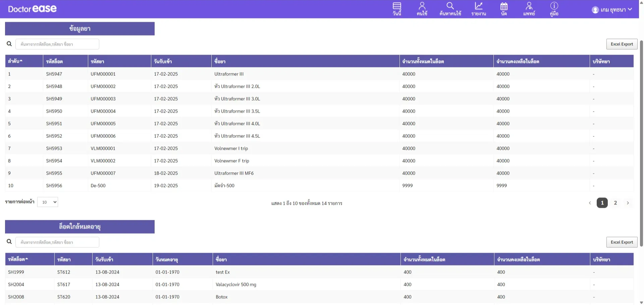Screen dimensions: 644x305
Task: Click the drug information search input field
Action: click(x=57, y=44)
